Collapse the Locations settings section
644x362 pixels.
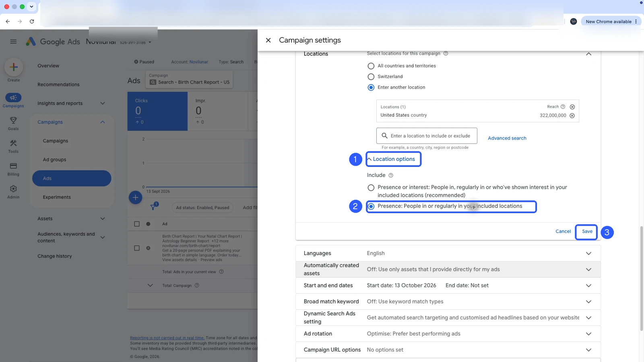click(x=588, y=54)
